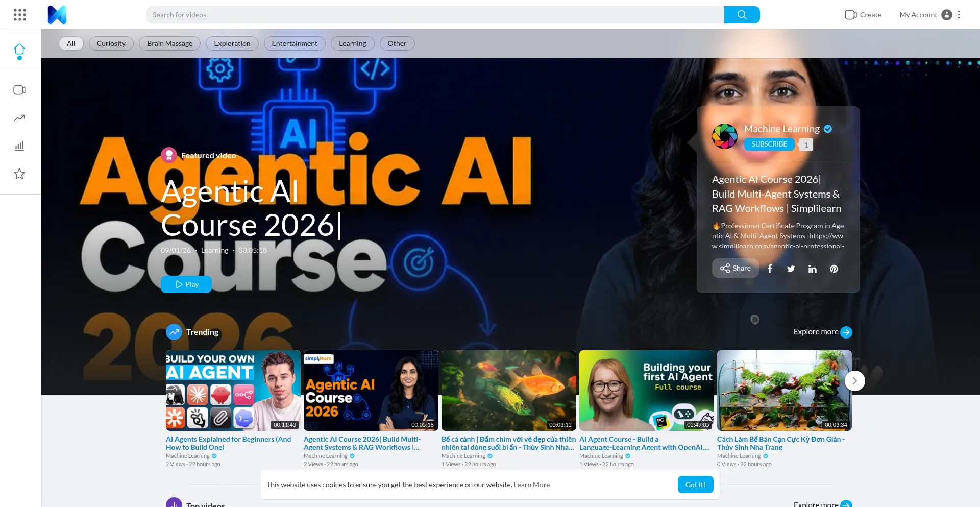
Task: Share featured video on Facebook
Action: (770, 269)
